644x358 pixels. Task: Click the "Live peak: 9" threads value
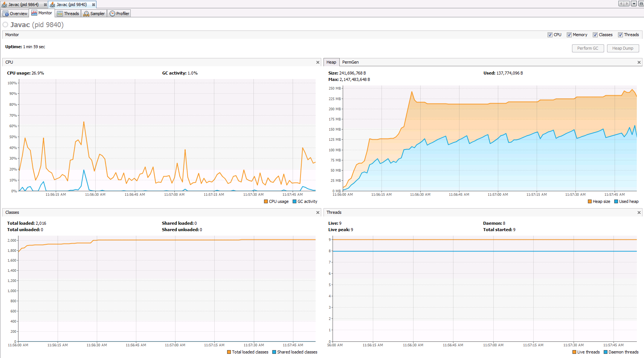tap(341, 230)
